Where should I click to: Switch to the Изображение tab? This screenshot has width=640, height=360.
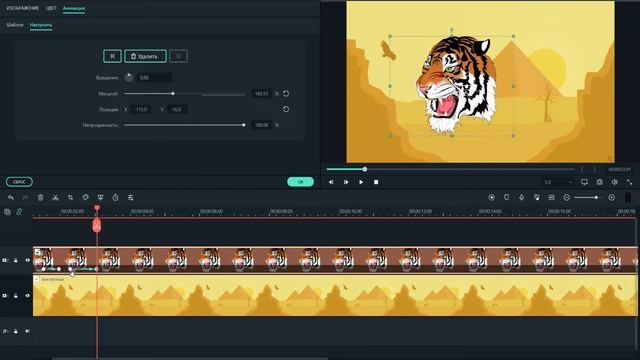click(23, 8)
